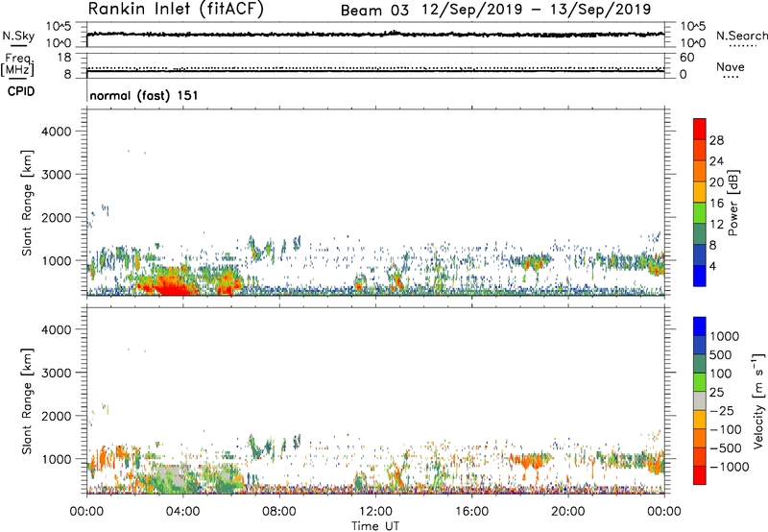Click the 'N.Search' legend label

coord(742,36)
